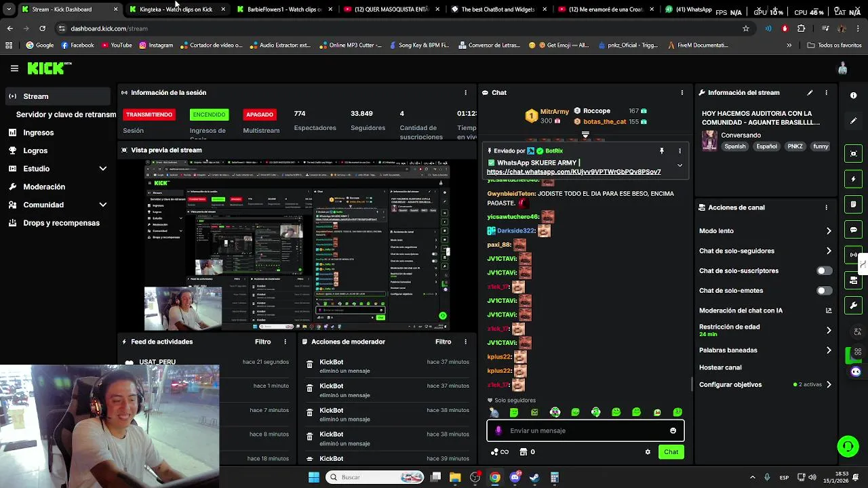Switch to the BarbieFlowers1 browser tab
The width and height of the screenshot is (868, 488).
click(x=284, y=9)
